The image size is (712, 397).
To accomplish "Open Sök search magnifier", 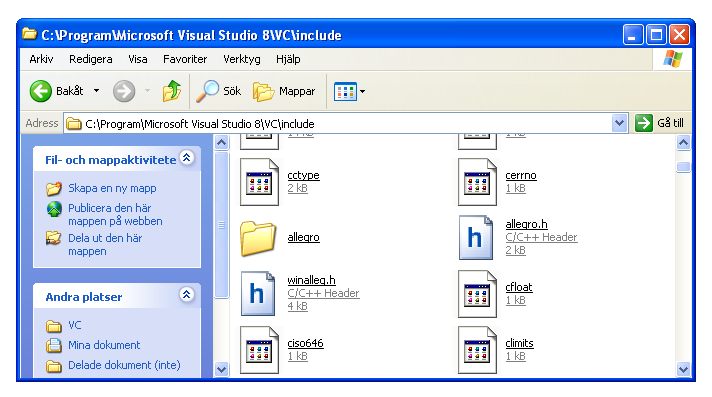I will tap(208, 91).
